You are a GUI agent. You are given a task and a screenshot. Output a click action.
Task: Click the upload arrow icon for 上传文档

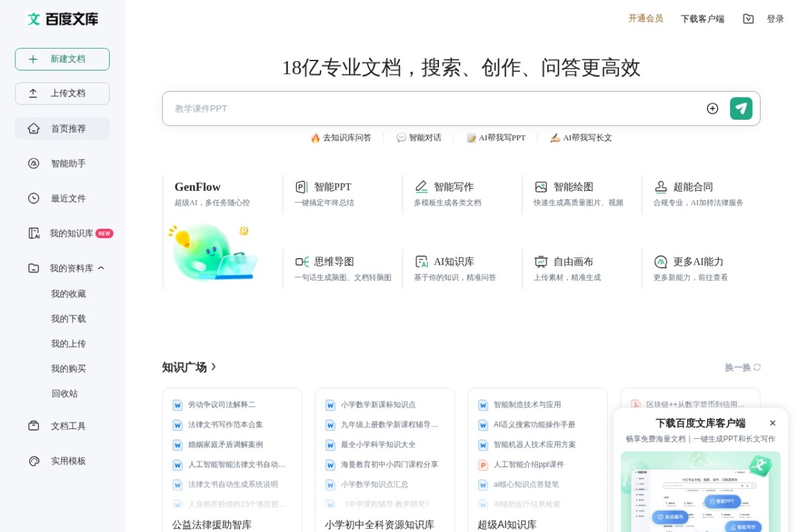tap(33, 94)
